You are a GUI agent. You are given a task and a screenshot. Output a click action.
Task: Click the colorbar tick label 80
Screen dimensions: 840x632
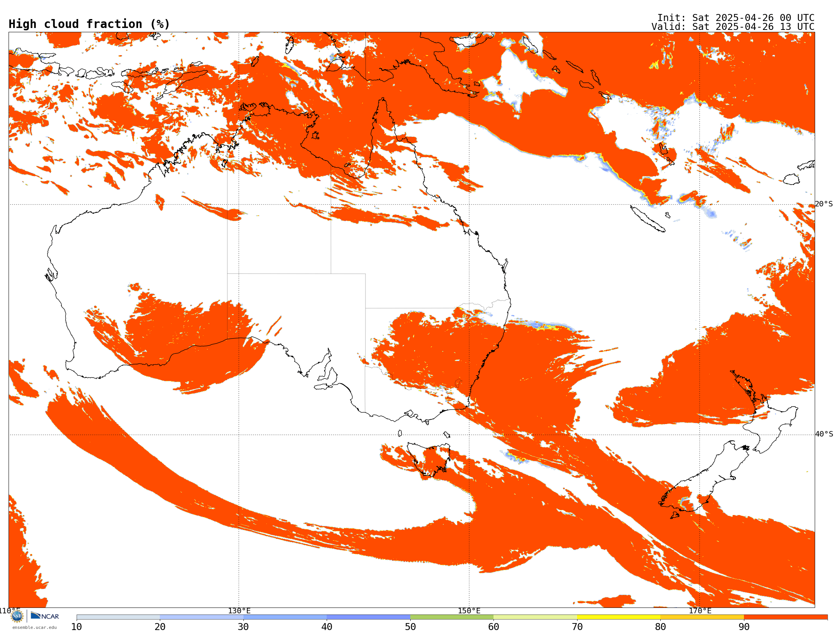point(660,627)
